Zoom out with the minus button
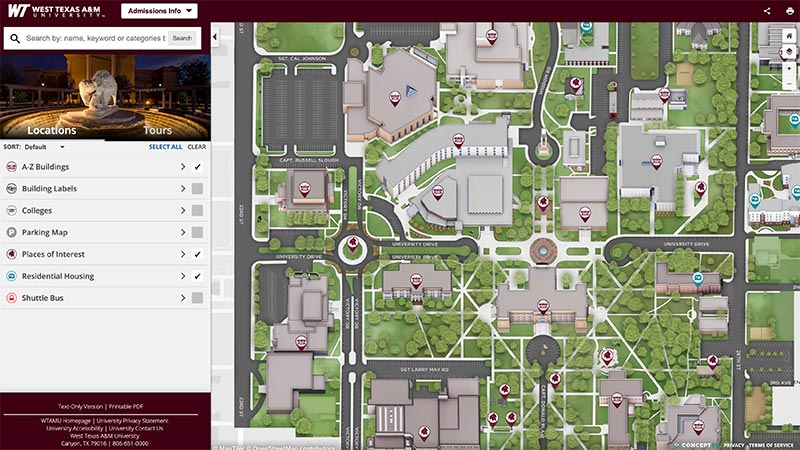 point(789,83)
